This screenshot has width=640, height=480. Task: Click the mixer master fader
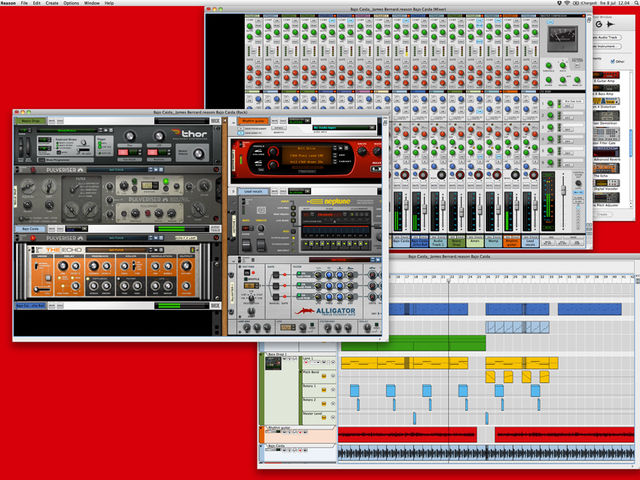pos(563,190)
